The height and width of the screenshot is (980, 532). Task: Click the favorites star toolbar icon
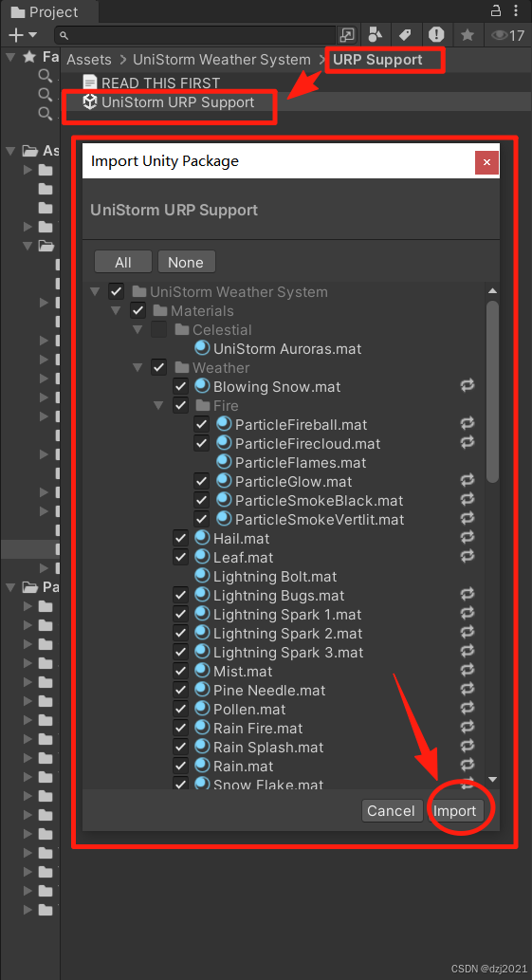pos(468,35)
